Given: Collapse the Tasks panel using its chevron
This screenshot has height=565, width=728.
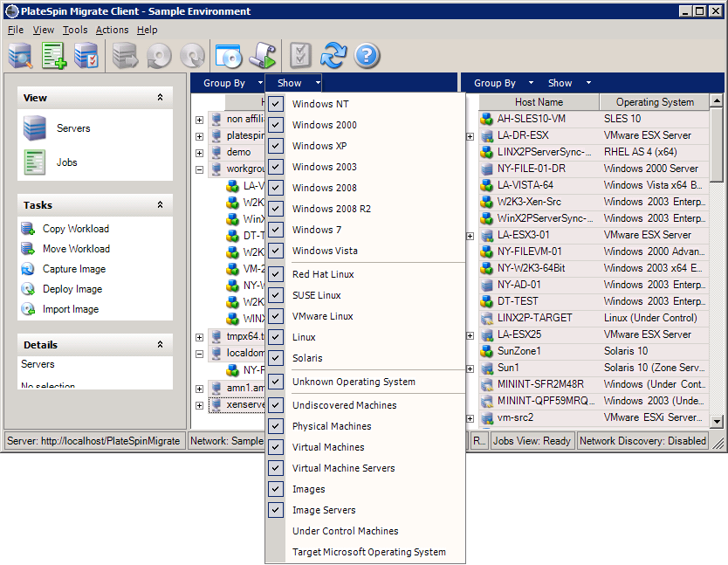Looking at the screenshot, I should click(x=160, y=205).
